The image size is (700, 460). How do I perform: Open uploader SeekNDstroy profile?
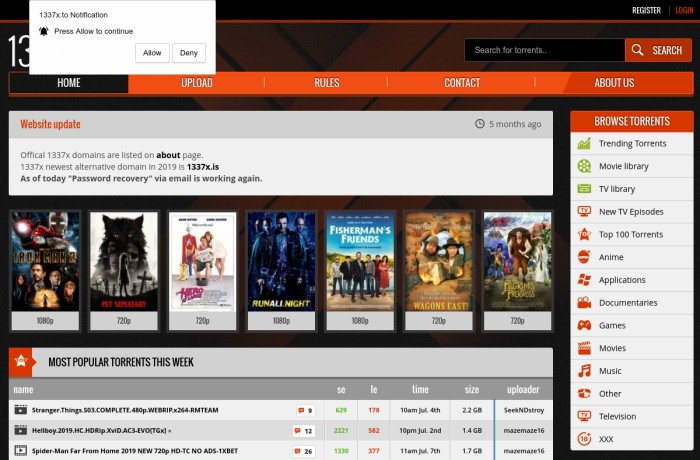(524, 410)
